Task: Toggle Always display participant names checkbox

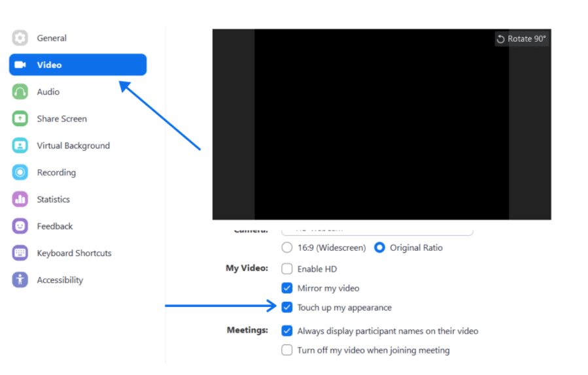Action: (287, 331)
